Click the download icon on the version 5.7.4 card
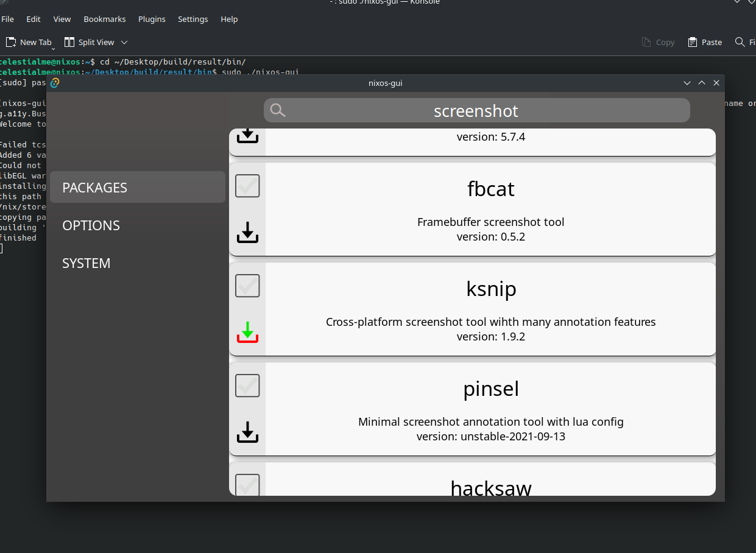 (x=247, y=135)
